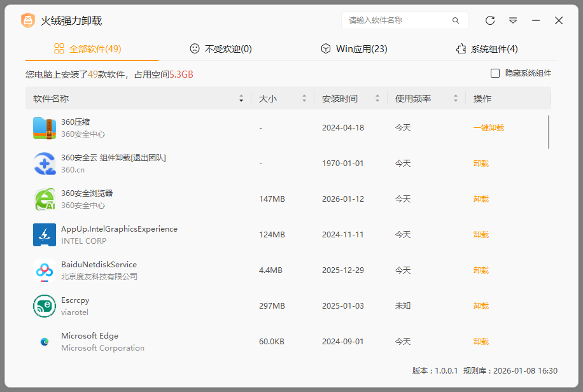Open the dropdown menu icon in title bar
This screenshot has width=583, height=392.
tap(513, 20)
